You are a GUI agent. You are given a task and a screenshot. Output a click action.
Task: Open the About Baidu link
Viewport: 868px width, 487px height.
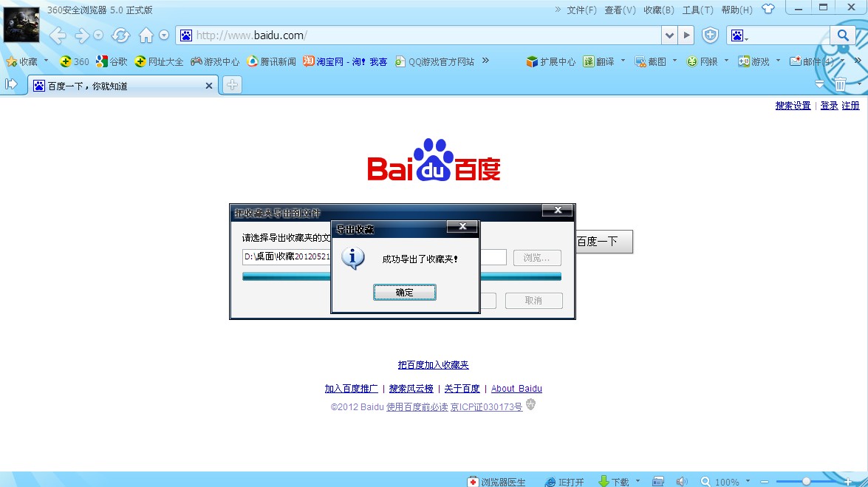click(x=516, y=389)
